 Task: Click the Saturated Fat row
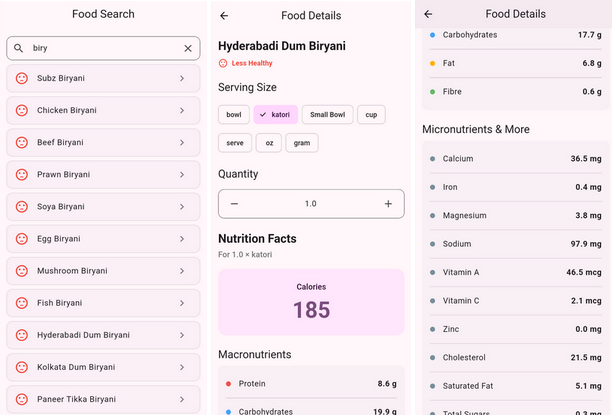coord(516,386)
